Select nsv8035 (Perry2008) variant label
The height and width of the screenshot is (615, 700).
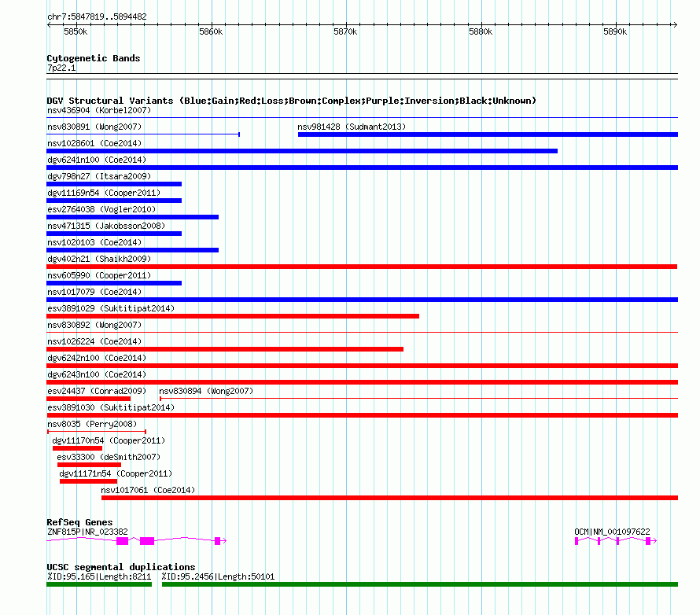[92, 424]
